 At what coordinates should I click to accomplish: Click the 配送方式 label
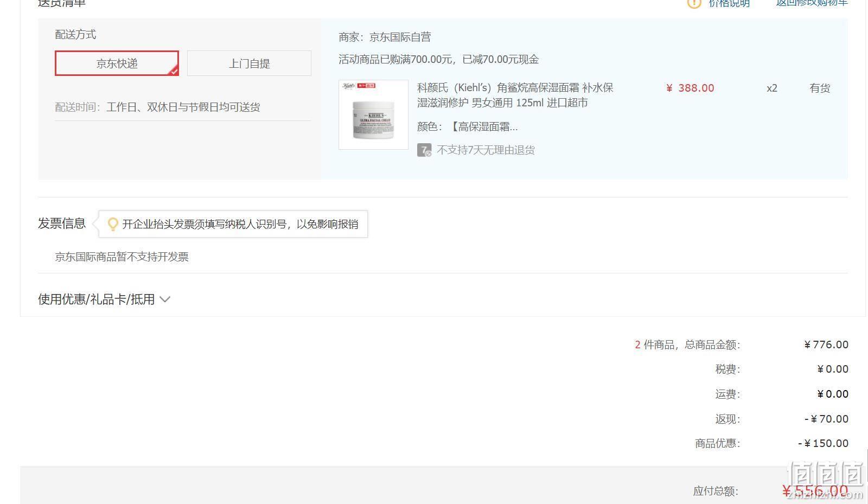point(75,35)
